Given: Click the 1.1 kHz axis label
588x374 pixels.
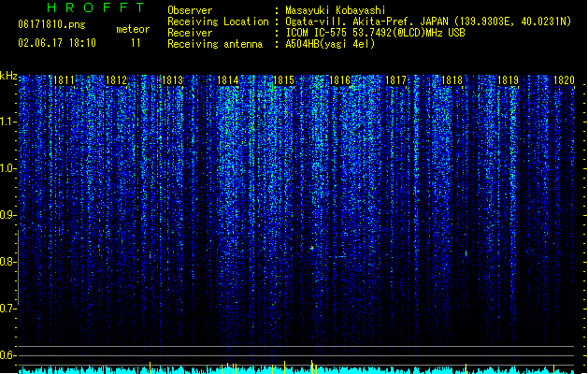Looking at the screenshot, I should tap(8, 122).
